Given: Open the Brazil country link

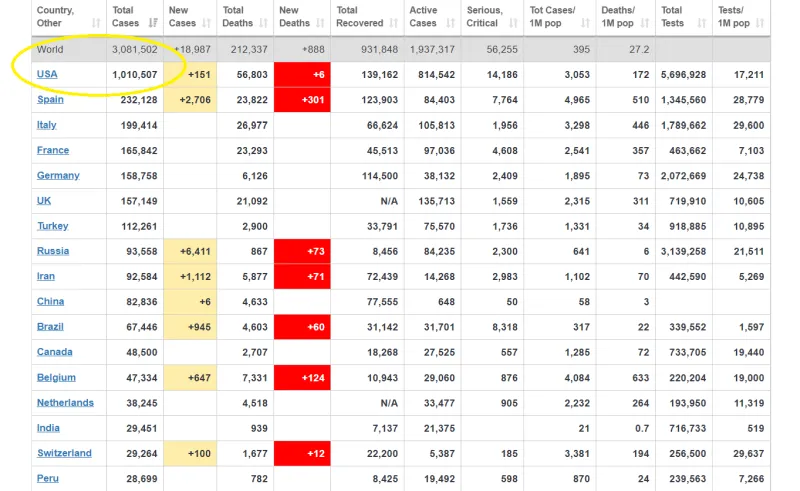Looking at the screenshot, I should pyautogui.click(x=51, y=326).
